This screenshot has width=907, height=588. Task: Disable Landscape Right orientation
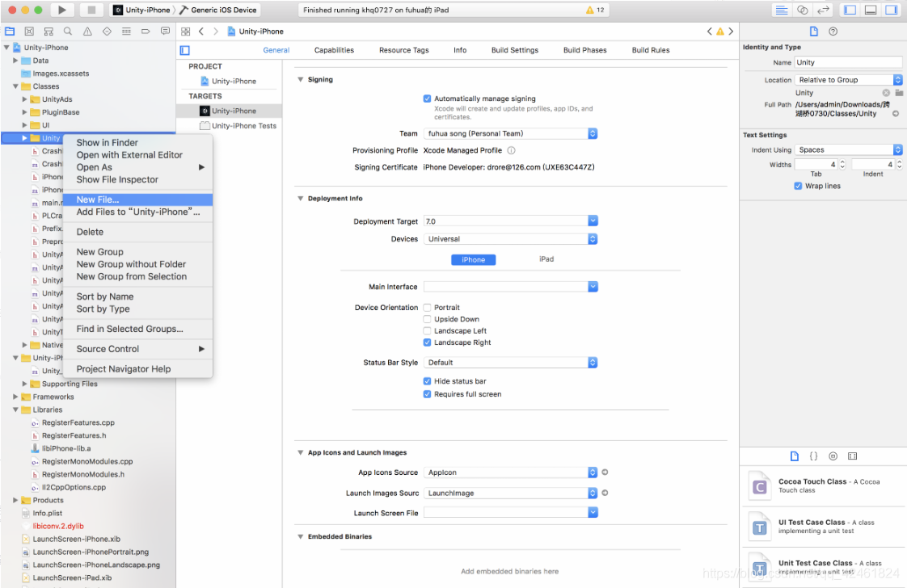(427, 342)
